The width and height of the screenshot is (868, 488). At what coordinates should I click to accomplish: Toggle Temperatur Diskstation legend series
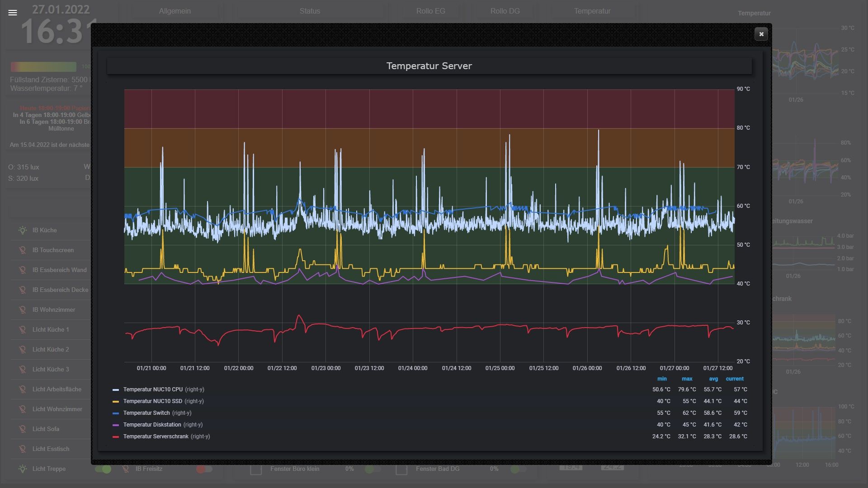pyautogui.click(x=152, y=425)
